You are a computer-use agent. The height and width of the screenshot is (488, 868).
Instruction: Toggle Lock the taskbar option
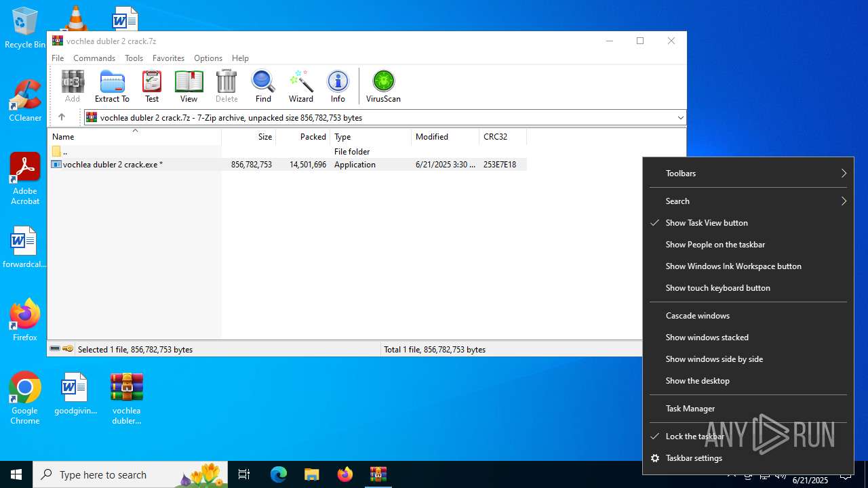click(x=748, y=436)
